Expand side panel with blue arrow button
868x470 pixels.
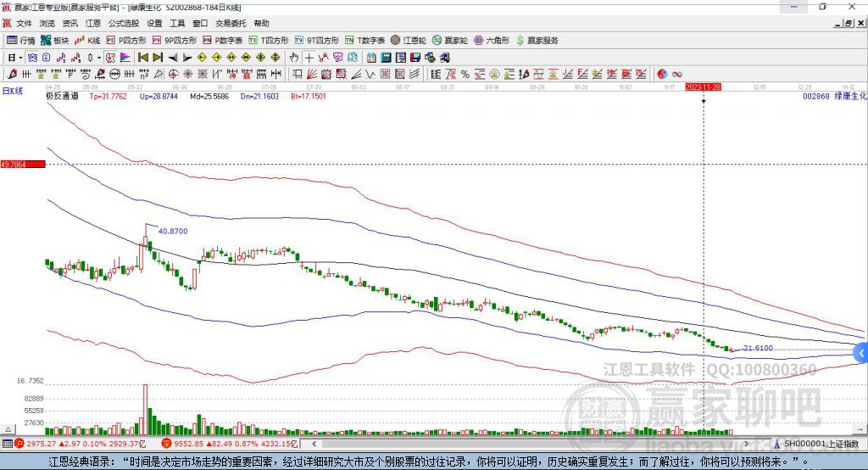pos(861,353)
